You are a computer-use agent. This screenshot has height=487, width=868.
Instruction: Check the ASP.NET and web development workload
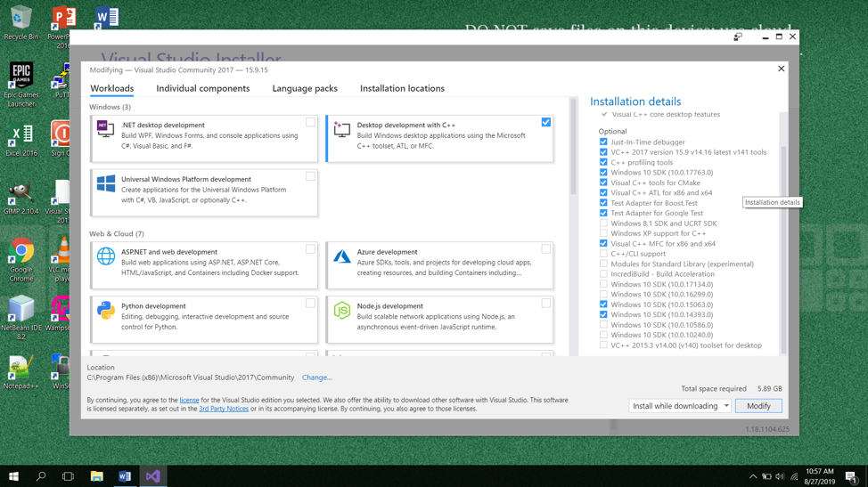310,248
